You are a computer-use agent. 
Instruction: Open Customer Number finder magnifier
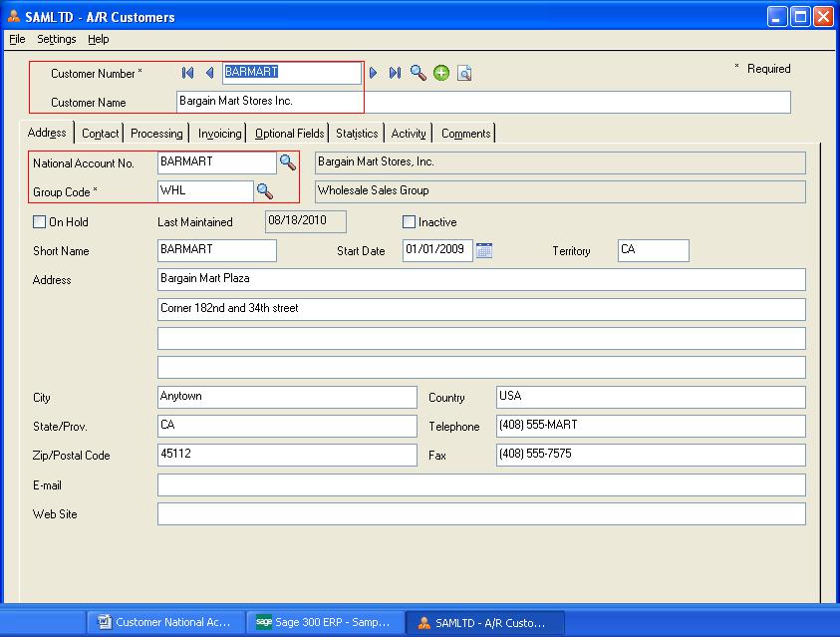[418, 73]
